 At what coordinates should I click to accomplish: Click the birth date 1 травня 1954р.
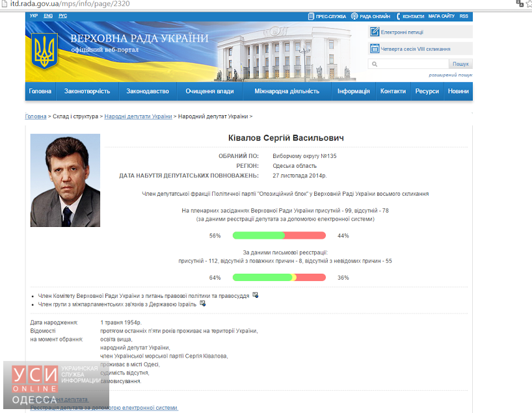pyautogui.click(x=121, y=323)
